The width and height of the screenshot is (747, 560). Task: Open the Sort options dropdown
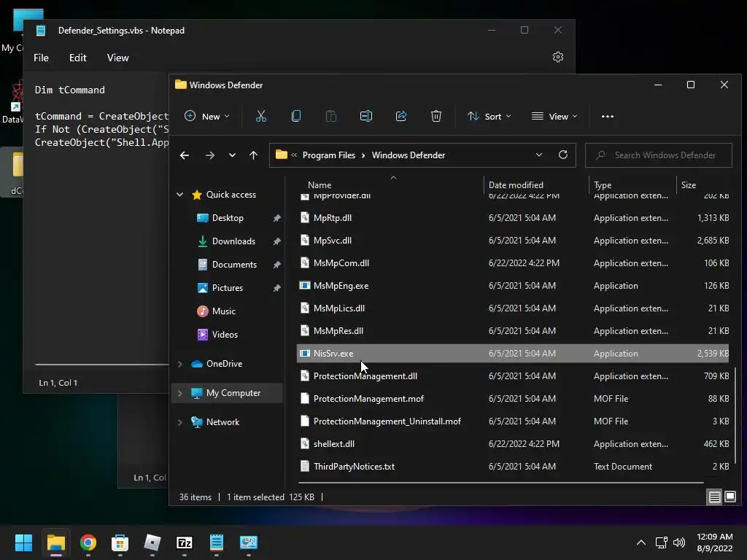489,116
